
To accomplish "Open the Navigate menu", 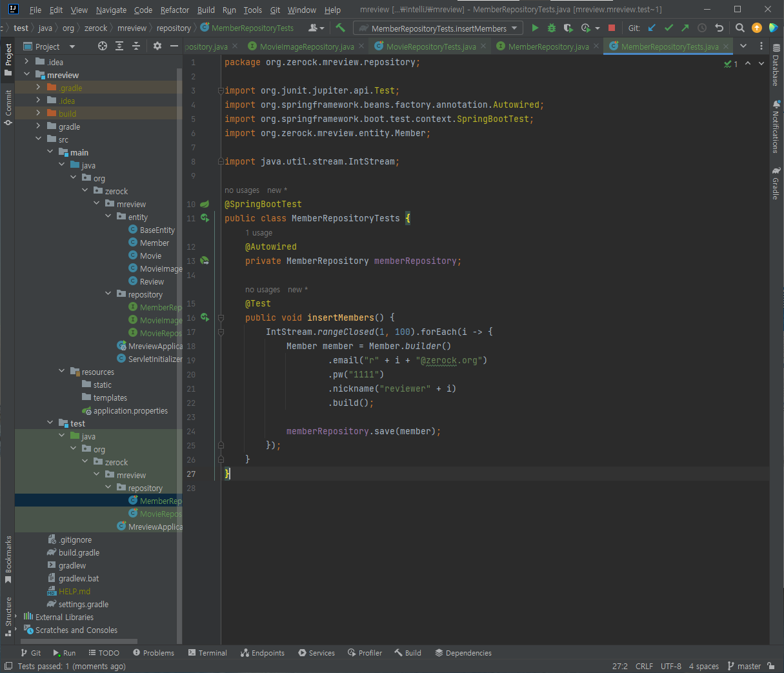I will pos(111,10).
